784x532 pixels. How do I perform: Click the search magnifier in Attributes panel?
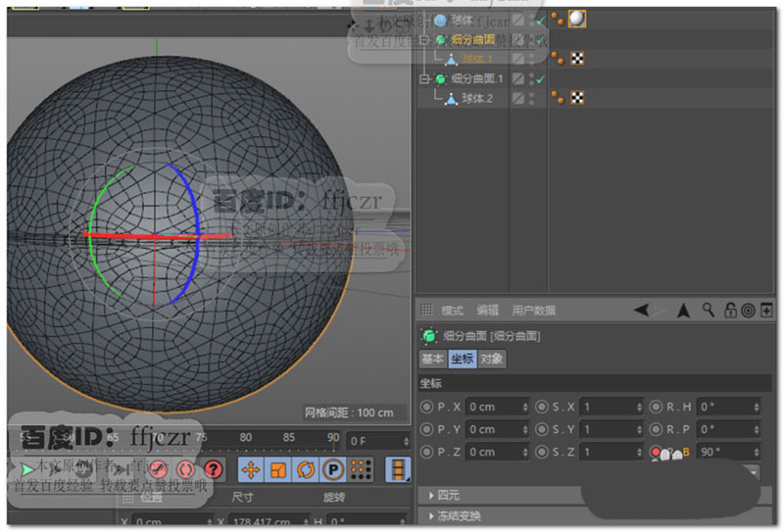pos(709,311)
